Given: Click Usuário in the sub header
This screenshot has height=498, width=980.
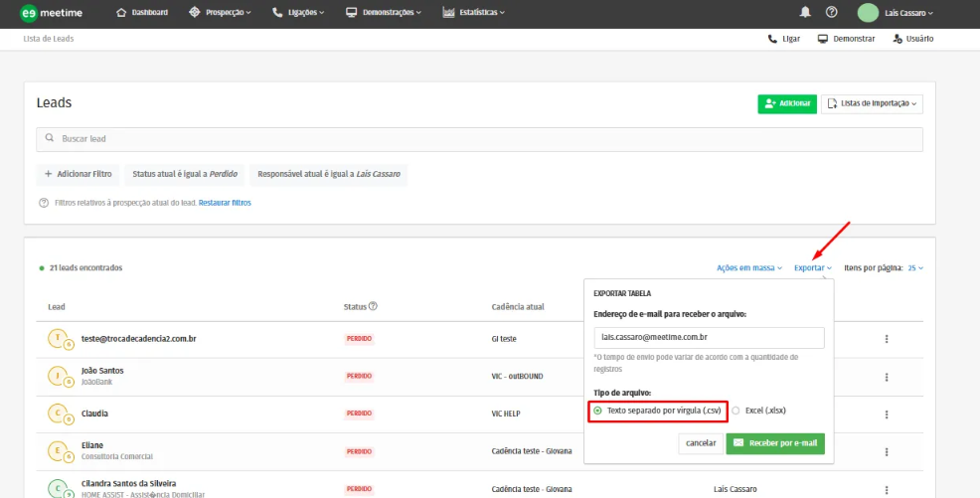Looking at the screenshot, I should (913, 39).
